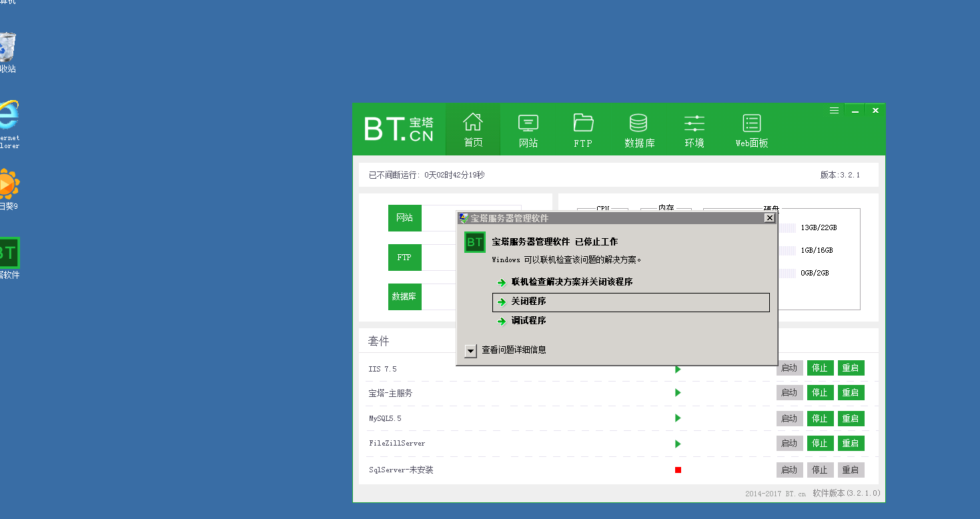Open the 首页 home tab icon
980x519 pixels.
point(473,129)
